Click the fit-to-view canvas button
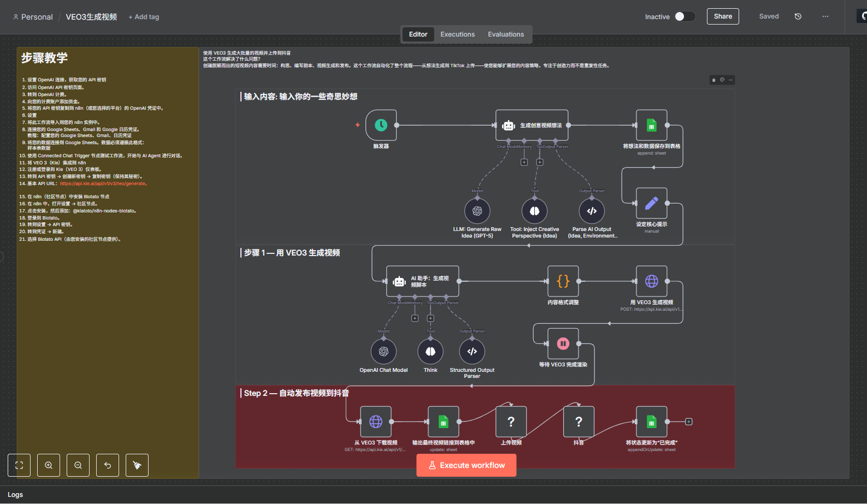The height and width of the screenshot is (504, 867). 19,465
